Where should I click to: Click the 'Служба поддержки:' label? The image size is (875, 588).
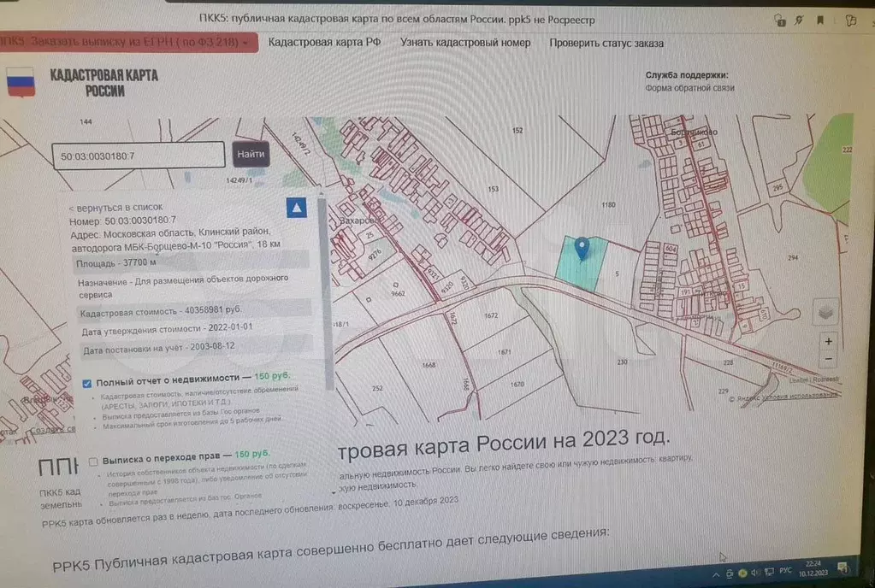pos(686,74)
